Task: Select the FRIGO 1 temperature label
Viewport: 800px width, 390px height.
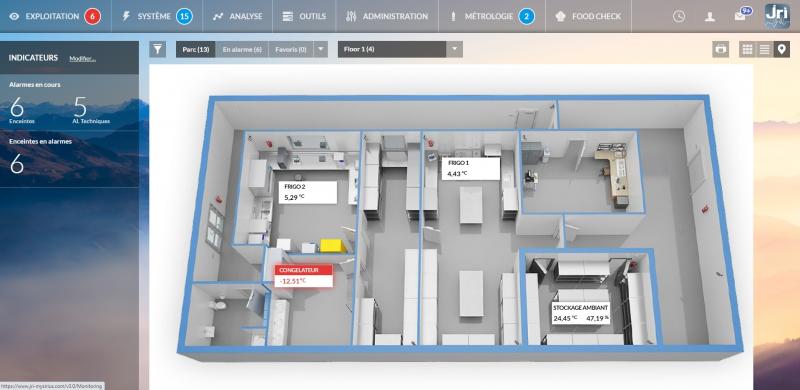Action: [x=470, y=168]
